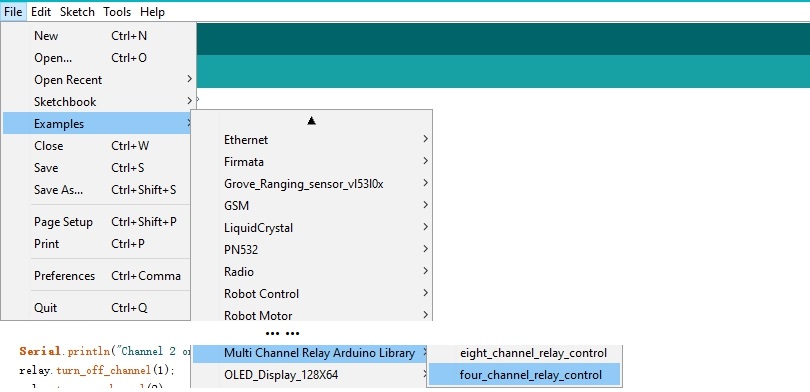Expand the Robot Motor examples

point(311,314)
